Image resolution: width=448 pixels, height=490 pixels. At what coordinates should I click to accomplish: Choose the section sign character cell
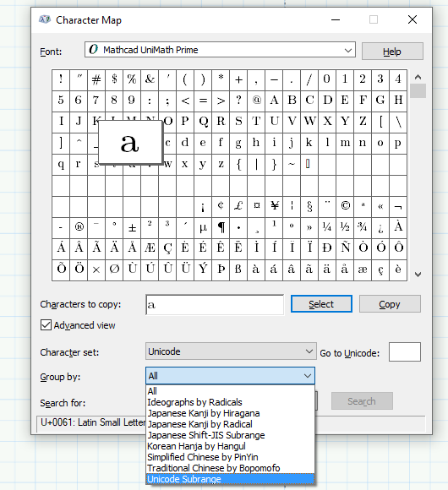pyautogui.click(x=309, y=206)
